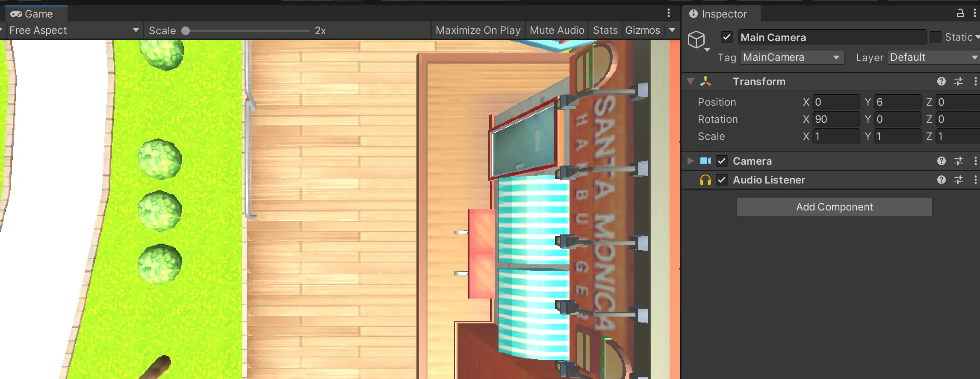Image resolution: width=980 pixels, height=379 pixels.
Task: Click the Scale label in Transform
Action: (x=711, y=136)
